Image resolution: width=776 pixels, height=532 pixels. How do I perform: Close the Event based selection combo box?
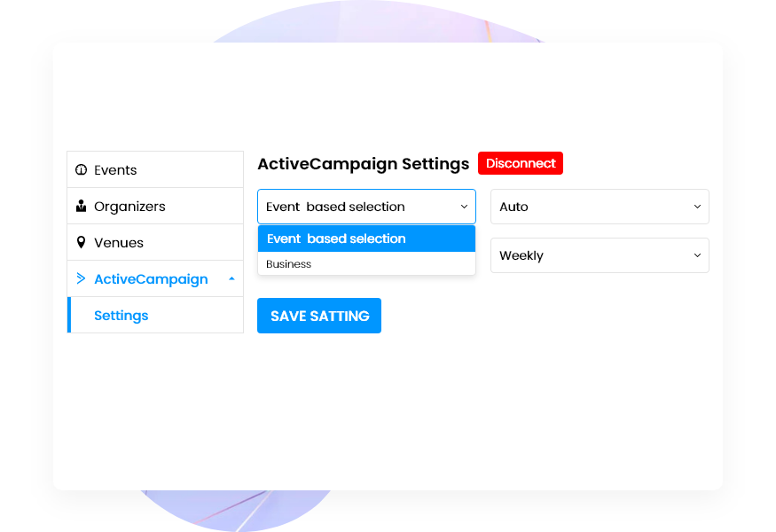pyautogui.click(x=367, y=207)
